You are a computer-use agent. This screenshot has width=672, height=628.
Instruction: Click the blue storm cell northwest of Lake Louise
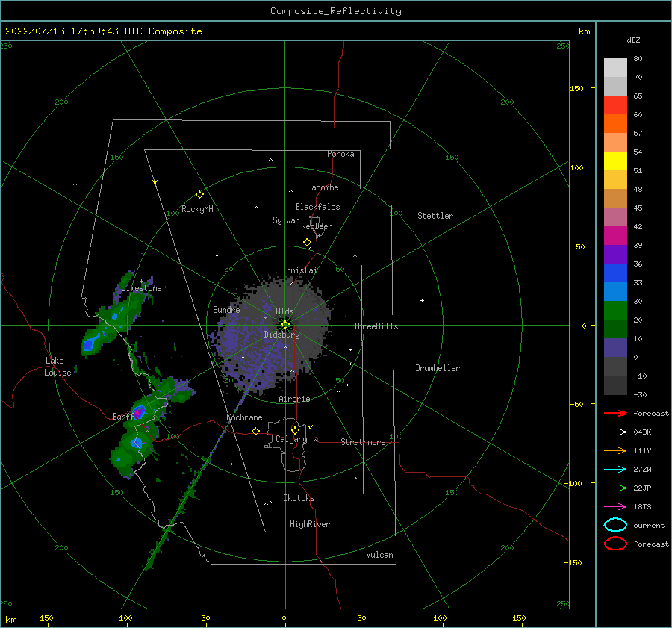[90, 343]
